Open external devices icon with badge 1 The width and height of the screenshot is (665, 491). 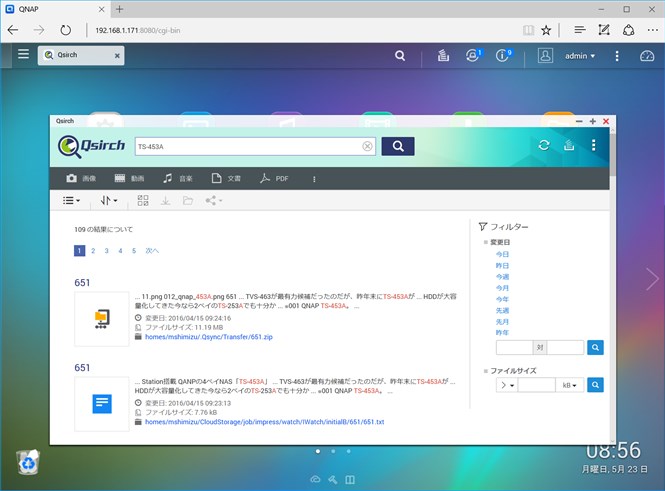point(473,55)
